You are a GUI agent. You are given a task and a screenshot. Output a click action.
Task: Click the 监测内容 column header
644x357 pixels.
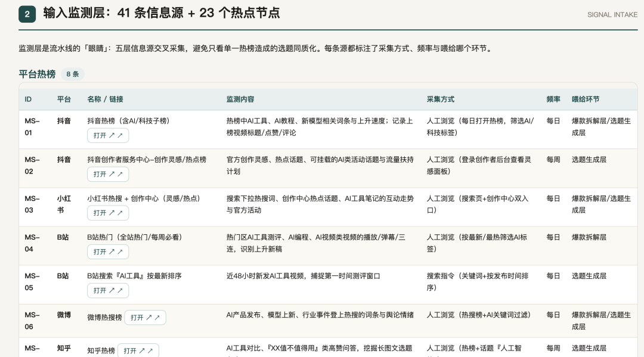tap(240, 100)
